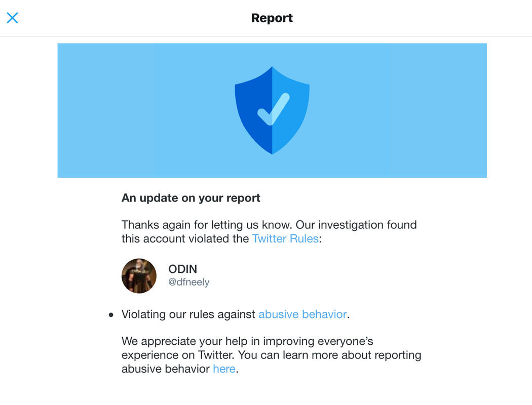Click the @dfneely handle
Viewport: 532px width, 405px height.
(x=189, y=282)
